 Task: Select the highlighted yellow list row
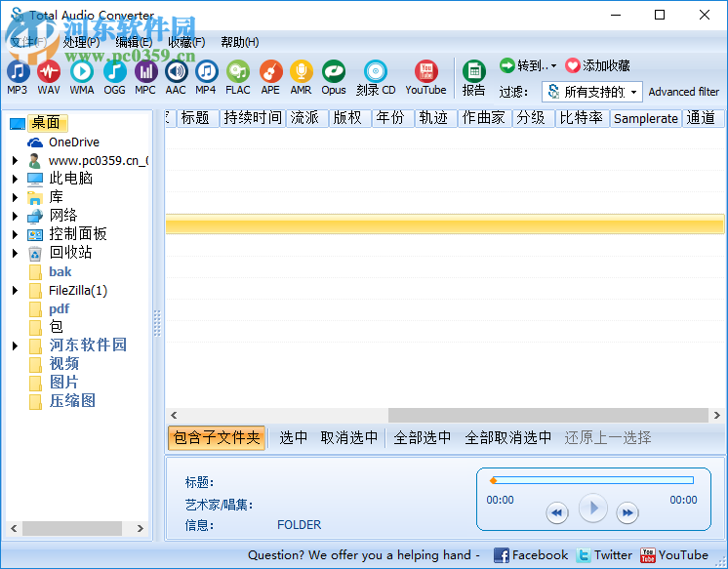tap(445, 224)
